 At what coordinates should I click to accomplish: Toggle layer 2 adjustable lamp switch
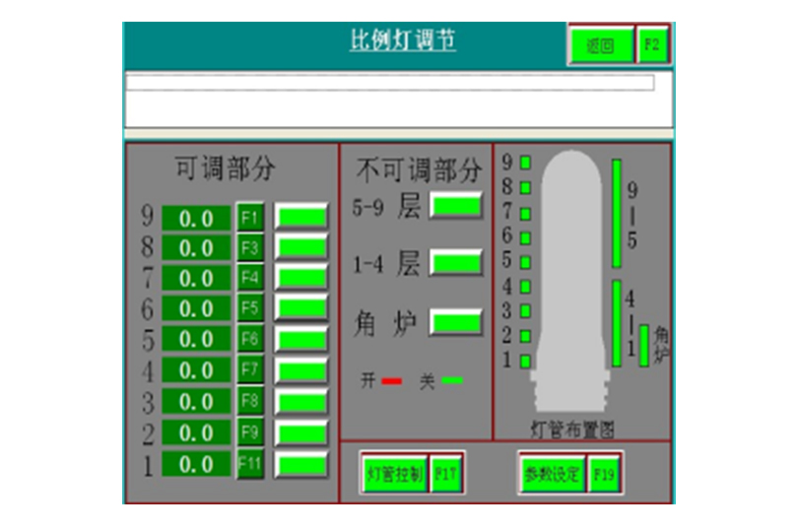pyautogui.click(x=301, y=433)
